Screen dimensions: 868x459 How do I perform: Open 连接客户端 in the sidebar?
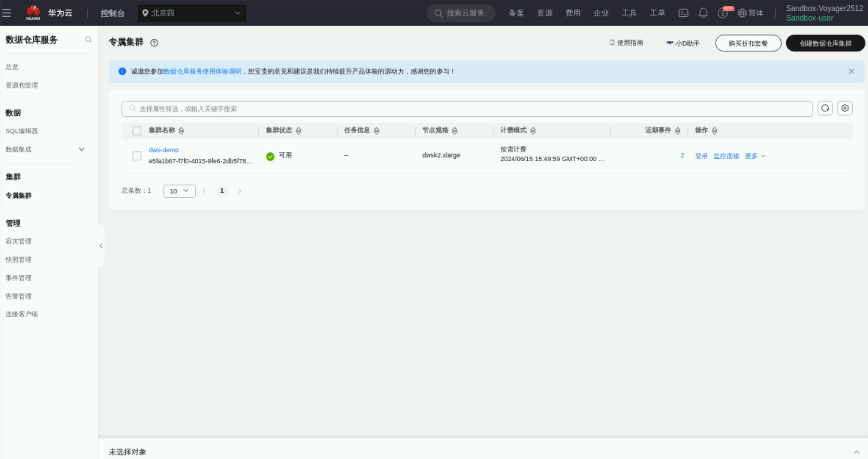click(x=22, y=314)
